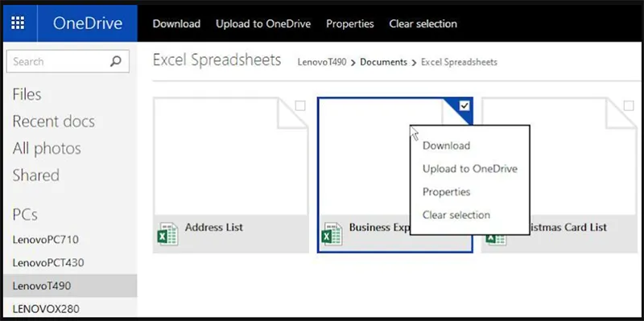Image resolution: width=644 pixels, height=321 pixels.
Task: Open Recent docs in the sidebar
Action: (x=53, y=121)
